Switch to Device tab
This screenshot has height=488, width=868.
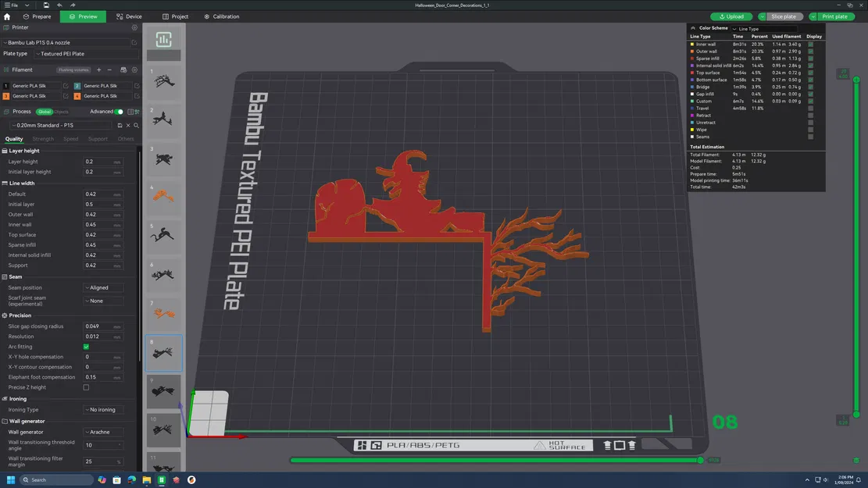[x=129, y=16]
